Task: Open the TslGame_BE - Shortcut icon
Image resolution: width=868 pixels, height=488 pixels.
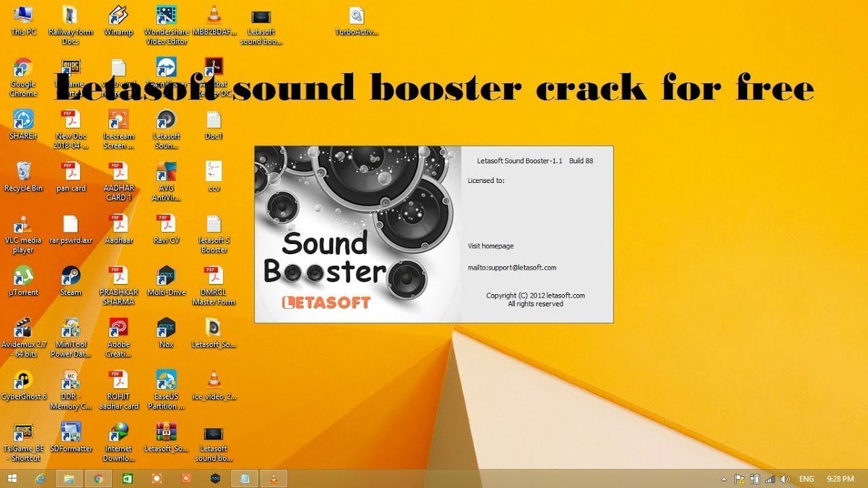Action: click(23, 443)
